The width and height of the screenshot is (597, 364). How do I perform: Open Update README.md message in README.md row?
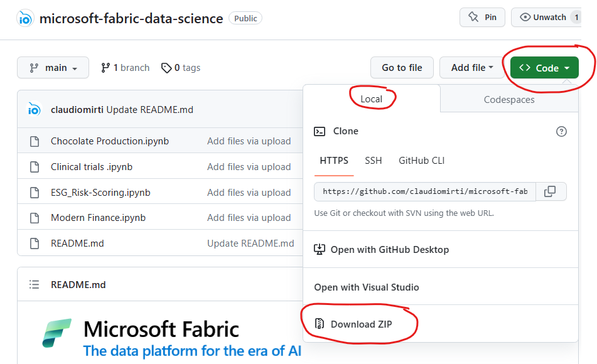pos(250,244)
